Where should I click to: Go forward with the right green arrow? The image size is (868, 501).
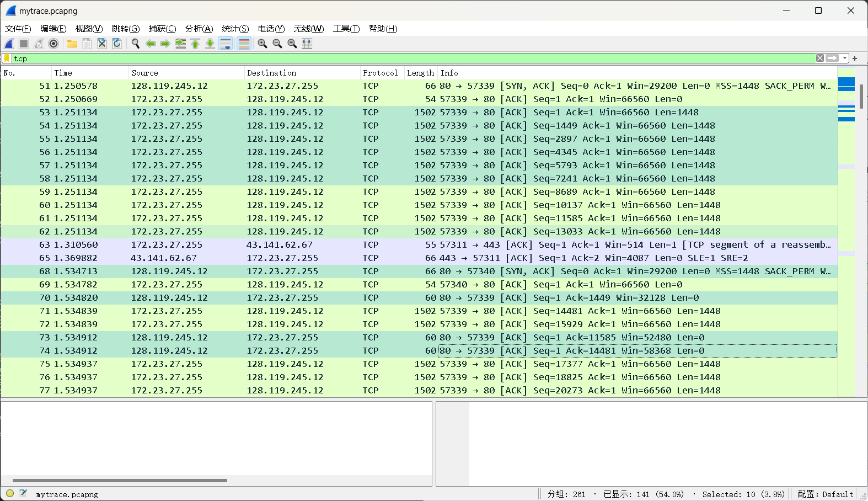(165, 44)
